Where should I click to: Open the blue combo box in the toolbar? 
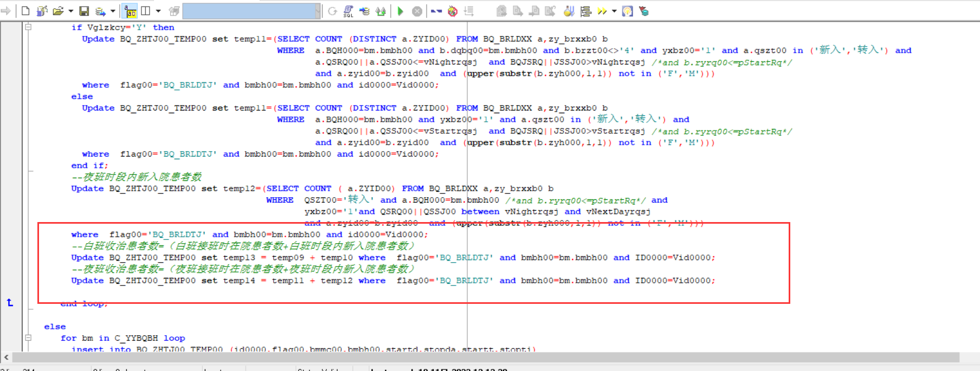(x=251, y=11)
